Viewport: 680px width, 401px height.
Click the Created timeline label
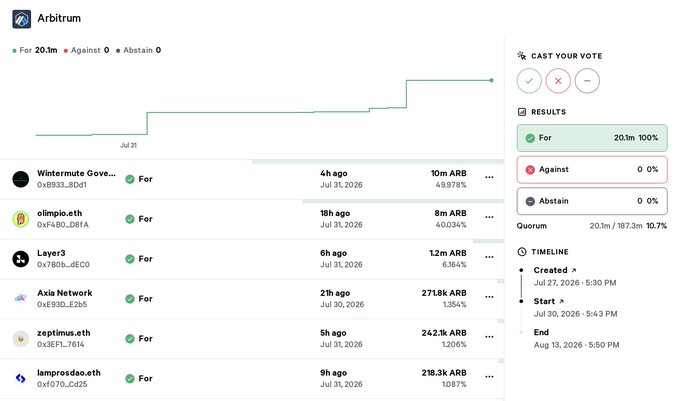tap(550, 270)
